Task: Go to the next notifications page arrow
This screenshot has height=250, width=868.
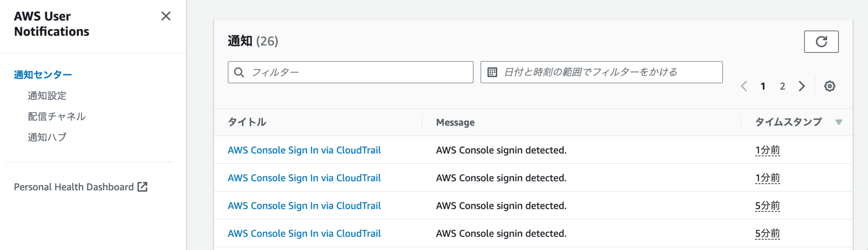Action: click(x=801, y=86)
